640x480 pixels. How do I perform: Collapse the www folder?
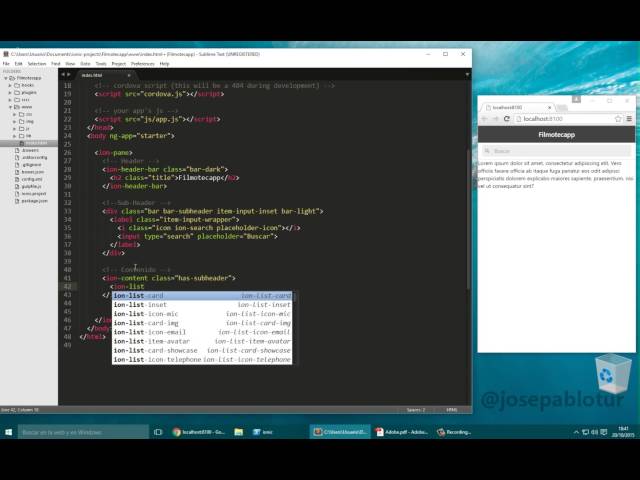10,107
